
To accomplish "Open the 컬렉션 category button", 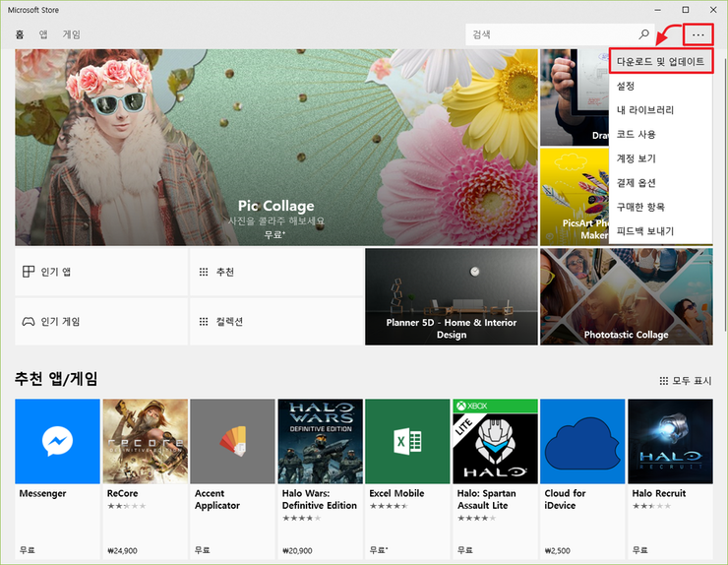I will (x=276, y=322).
